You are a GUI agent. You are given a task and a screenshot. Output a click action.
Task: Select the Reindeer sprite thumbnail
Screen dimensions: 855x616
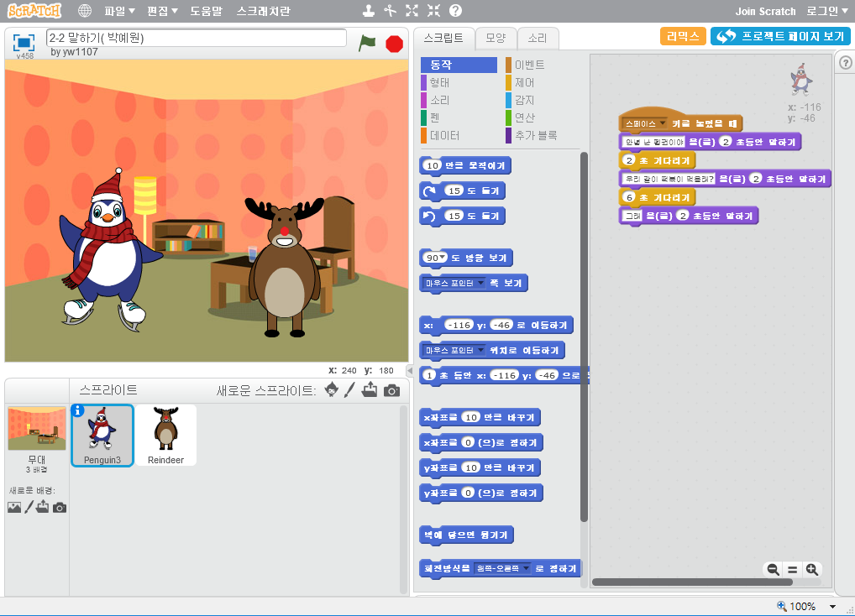coord(165,434)
